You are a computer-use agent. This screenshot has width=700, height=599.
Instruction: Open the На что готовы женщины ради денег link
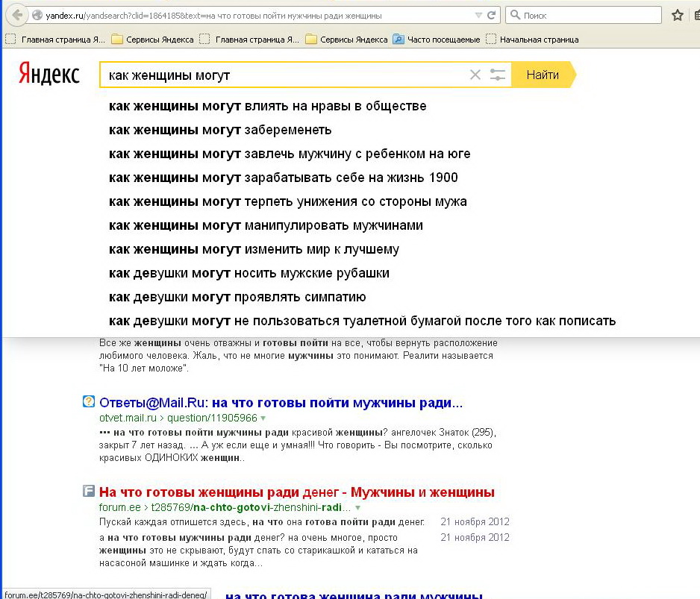296,492
